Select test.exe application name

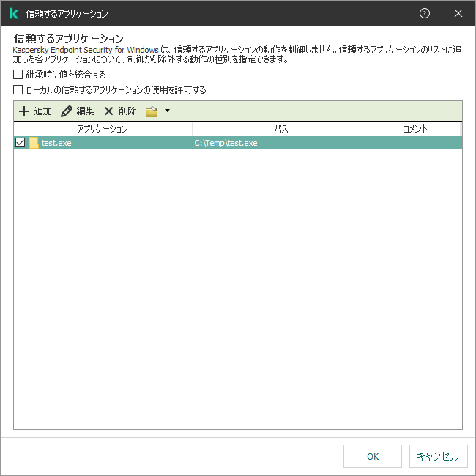56,143
